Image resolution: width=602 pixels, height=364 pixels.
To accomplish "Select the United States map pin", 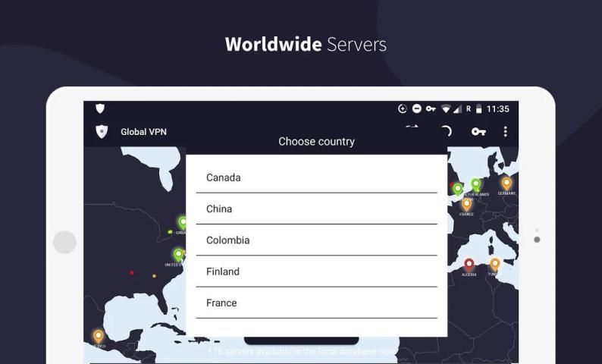I will [178, 255].
